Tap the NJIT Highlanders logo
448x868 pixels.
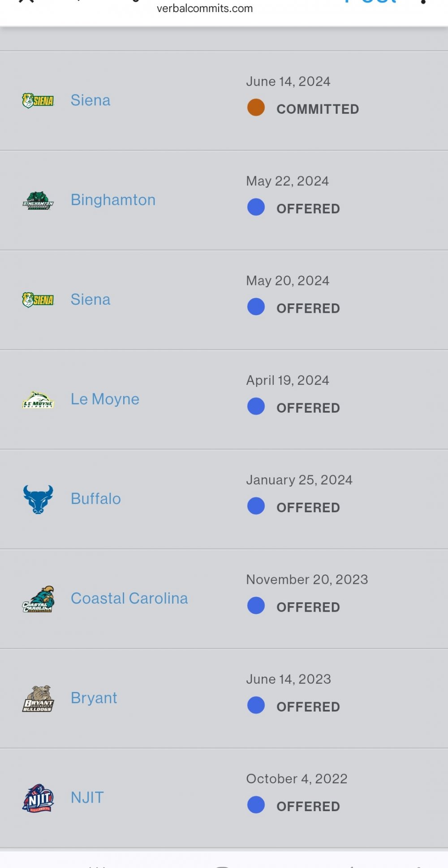(38, 798)
